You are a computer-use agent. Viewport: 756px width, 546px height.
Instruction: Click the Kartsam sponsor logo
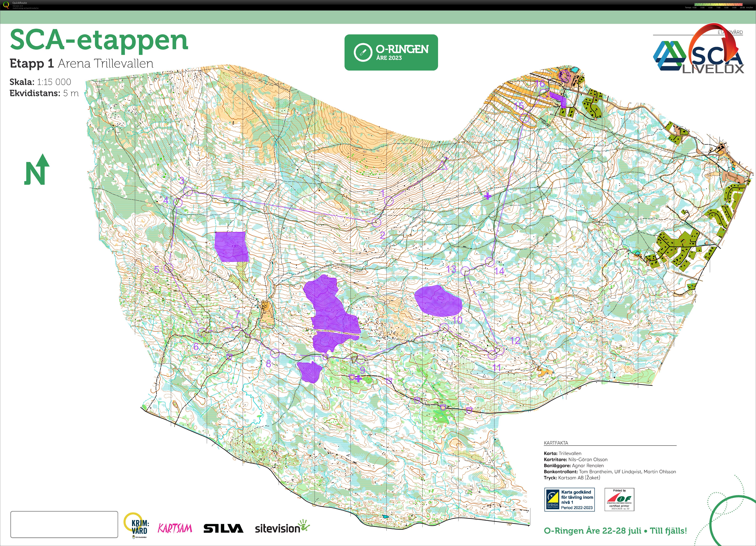coord(175,529)
